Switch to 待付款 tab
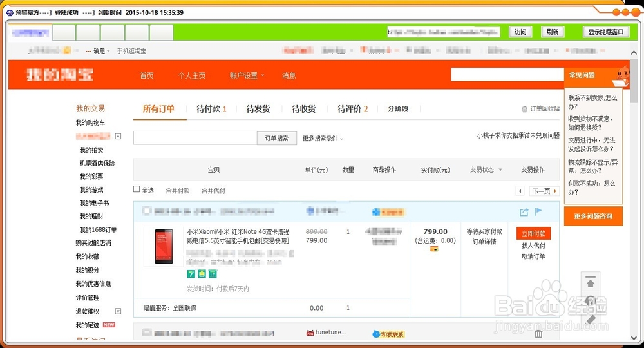This screenshot has width=644, height=348. (x=211, y=109)
